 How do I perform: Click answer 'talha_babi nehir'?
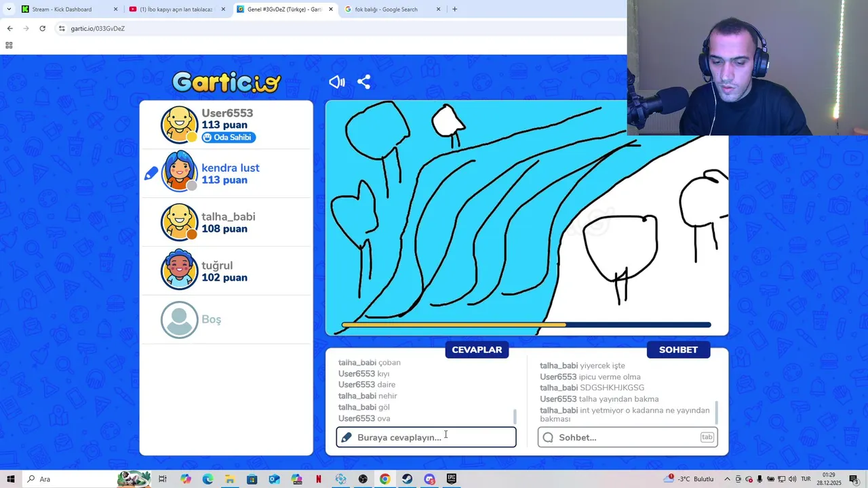click(x=368, y=396)
